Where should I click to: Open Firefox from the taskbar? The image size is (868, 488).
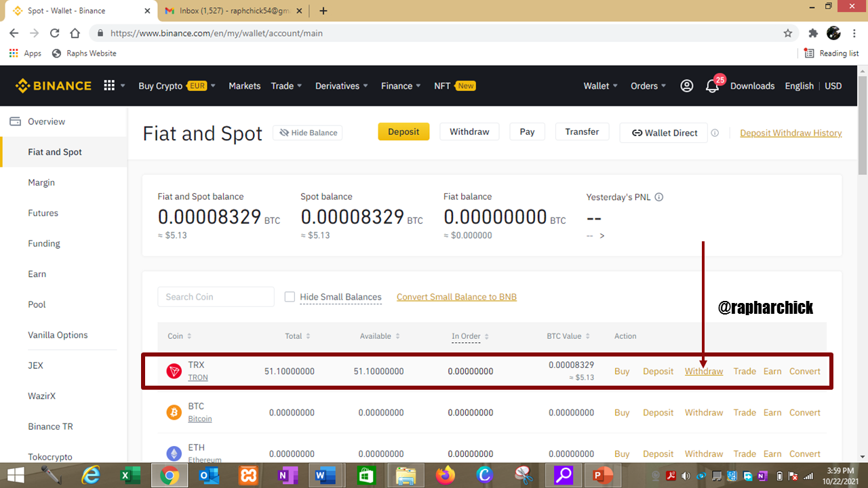click(446, 475)
